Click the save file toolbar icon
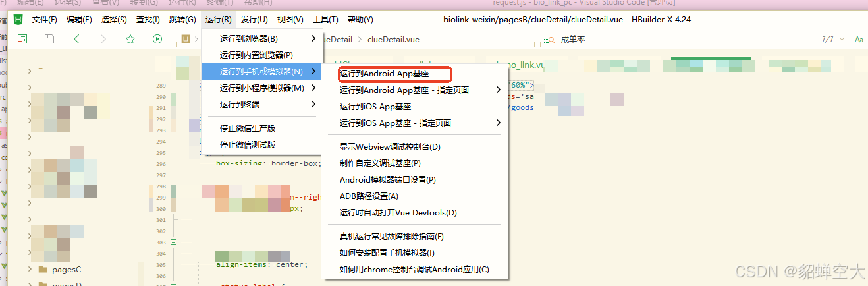This screenshot has height=286, width=868. [49, 39]
